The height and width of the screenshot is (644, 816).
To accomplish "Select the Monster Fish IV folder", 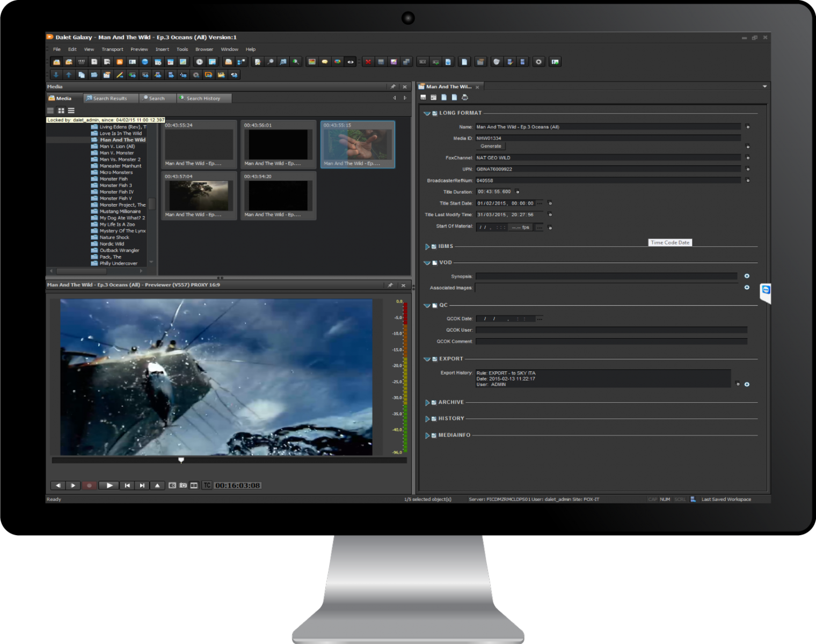I will [116, 192].
